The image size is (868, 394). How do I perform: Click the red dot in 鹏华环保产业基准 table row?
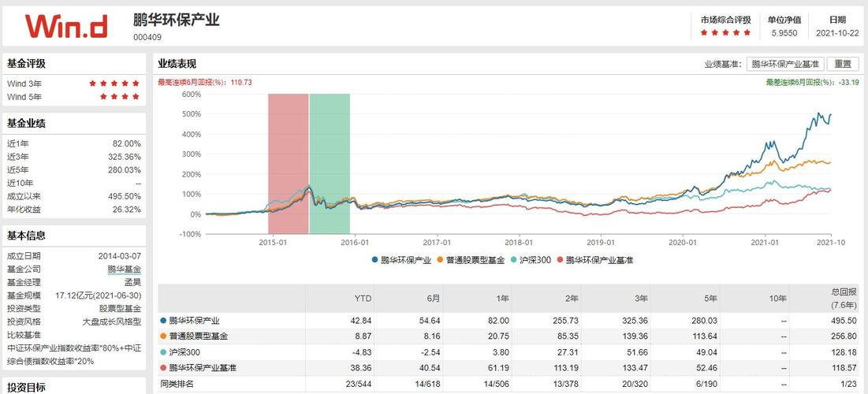point(163,367)
